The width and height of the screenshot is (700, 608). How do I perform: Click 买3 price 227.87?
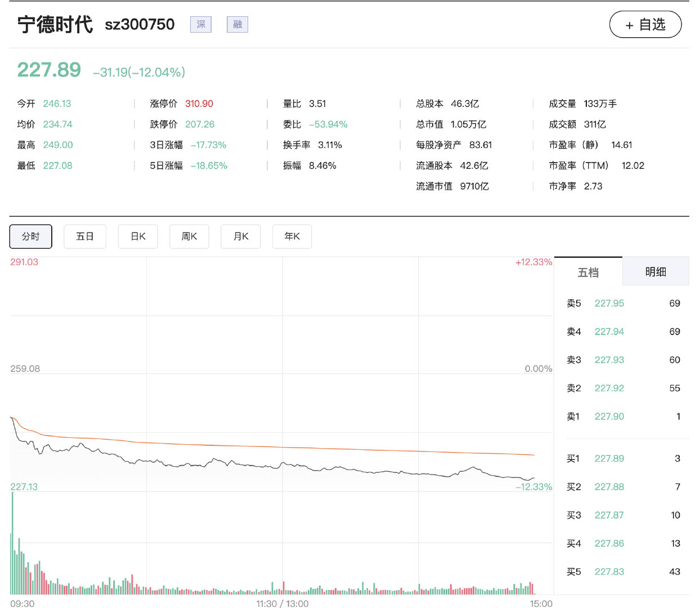609,515
